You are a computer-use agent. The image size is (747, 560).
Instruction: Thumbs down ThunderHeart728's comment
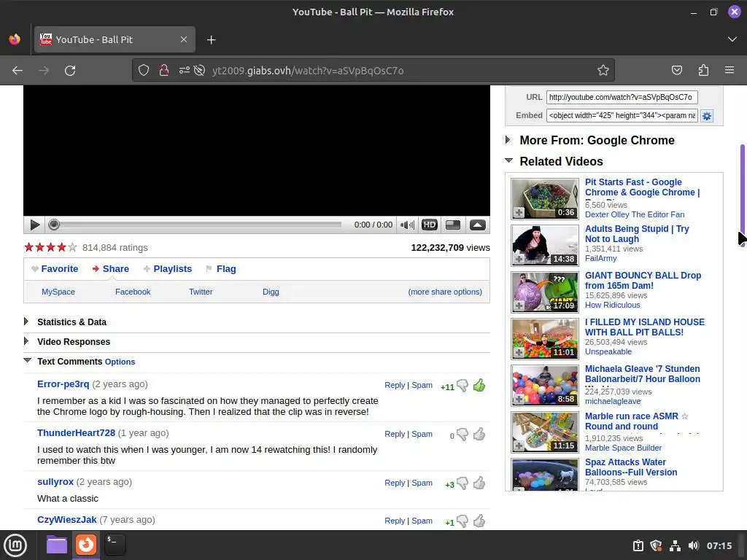point(462,435)
